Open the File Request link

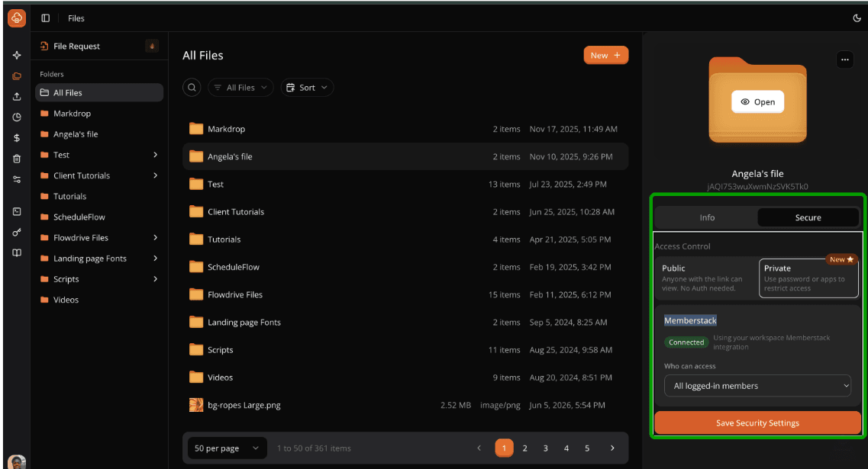click(70, 46)
